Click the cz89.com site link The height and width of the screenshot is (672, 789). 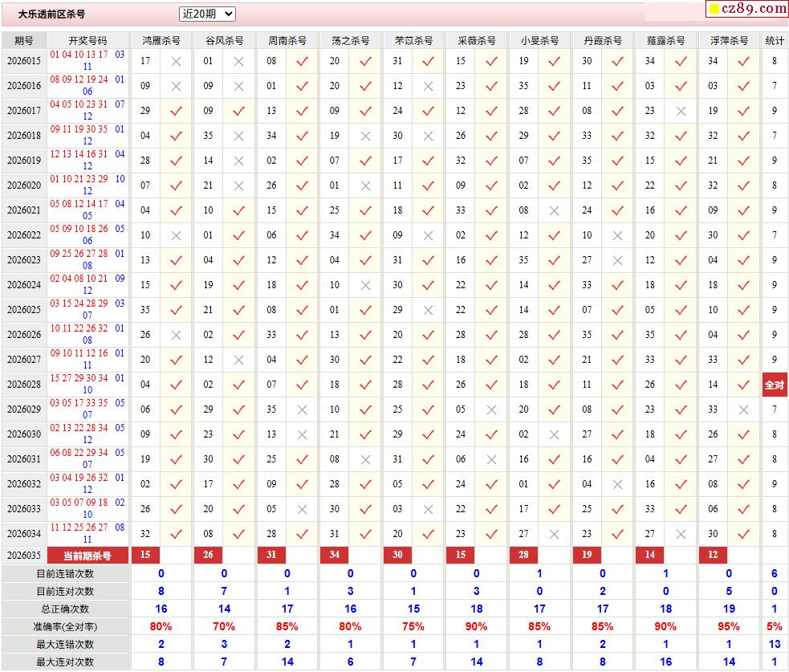[746, 9]
